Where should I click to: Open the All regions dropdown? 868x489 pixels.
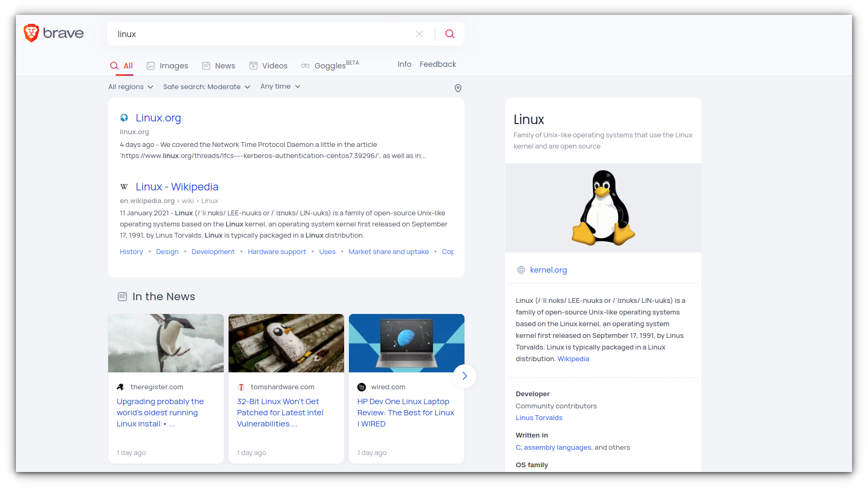(130, 86)
